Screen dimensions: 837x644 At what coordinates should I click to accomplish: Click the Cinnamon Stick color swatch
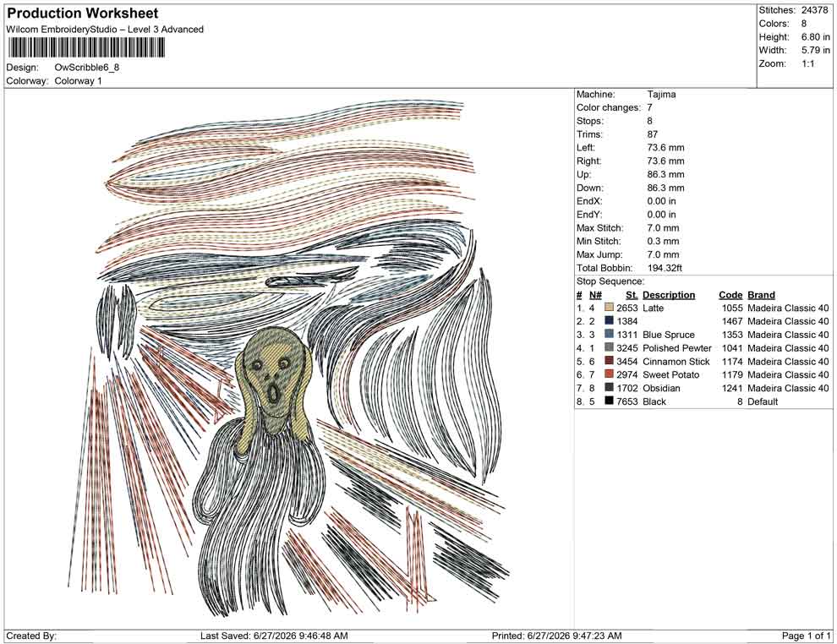coord(609,361)
